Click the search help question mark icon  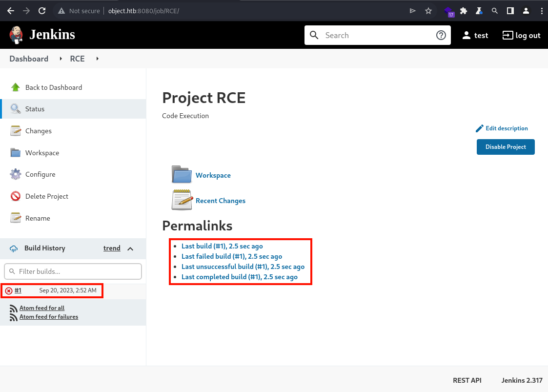441,35
